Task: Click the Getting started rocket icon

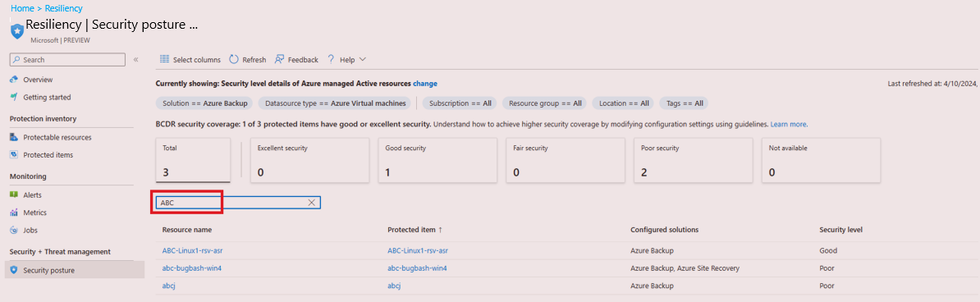Action: (15, 97)
